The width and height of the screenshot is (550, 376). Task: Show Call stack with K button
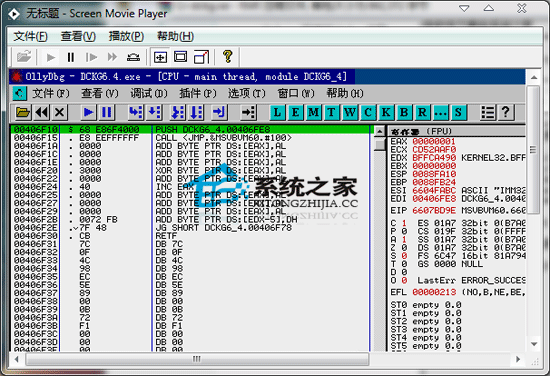coord(386,113)
